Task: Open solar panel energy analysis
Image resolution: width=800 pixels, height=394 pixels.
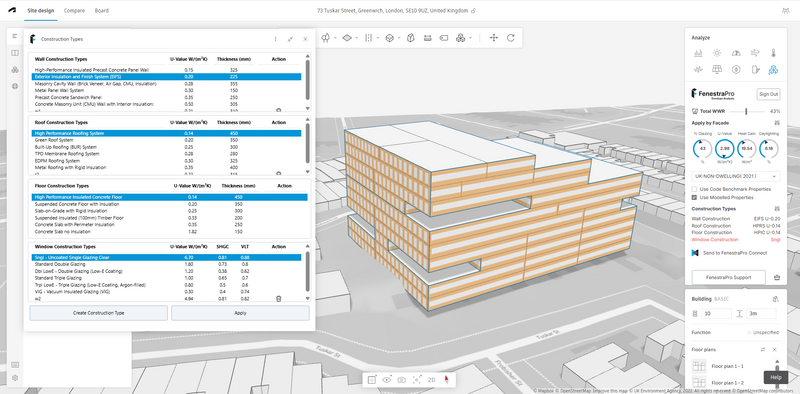Action: [x=717, y=69]
